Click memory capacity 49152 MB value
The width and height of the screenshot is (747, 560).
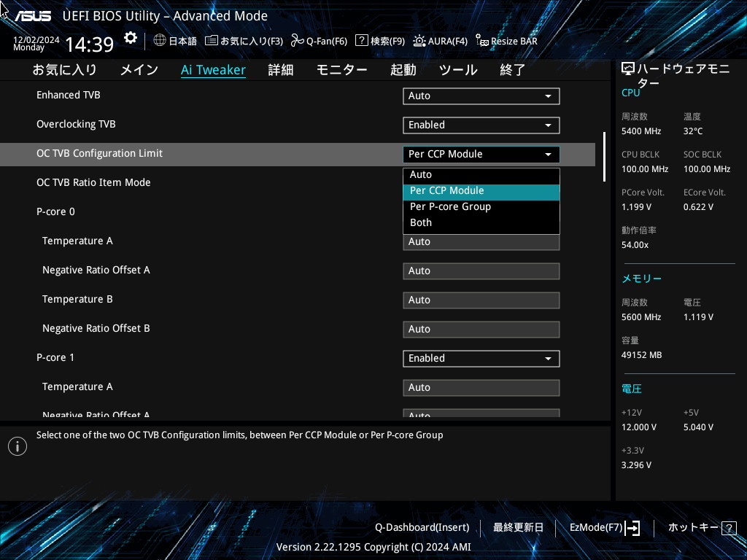tap(641, 355)
